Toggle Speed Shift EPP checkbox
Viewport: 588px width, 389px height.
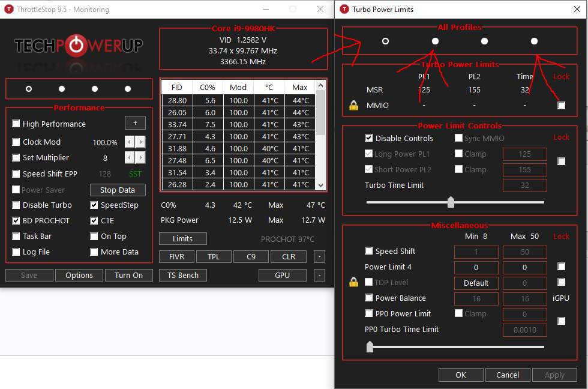pos(16,173)
